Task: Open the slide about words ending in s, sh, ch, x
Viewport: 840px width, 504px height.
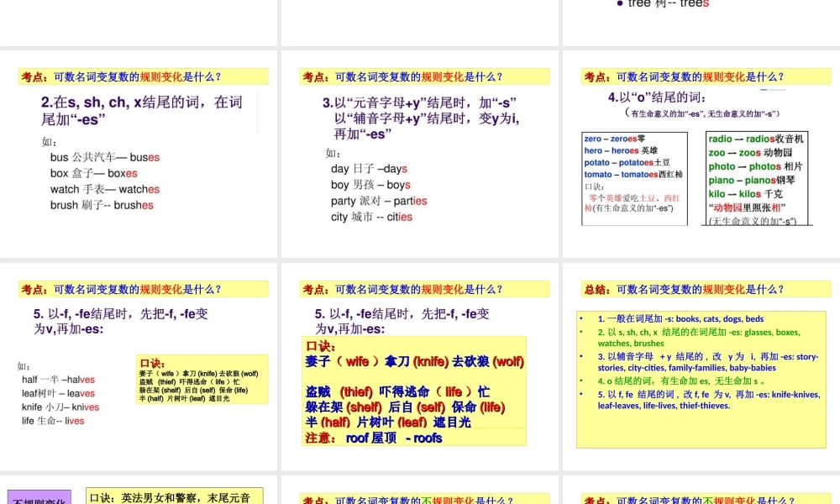Action: pos(139,154)
